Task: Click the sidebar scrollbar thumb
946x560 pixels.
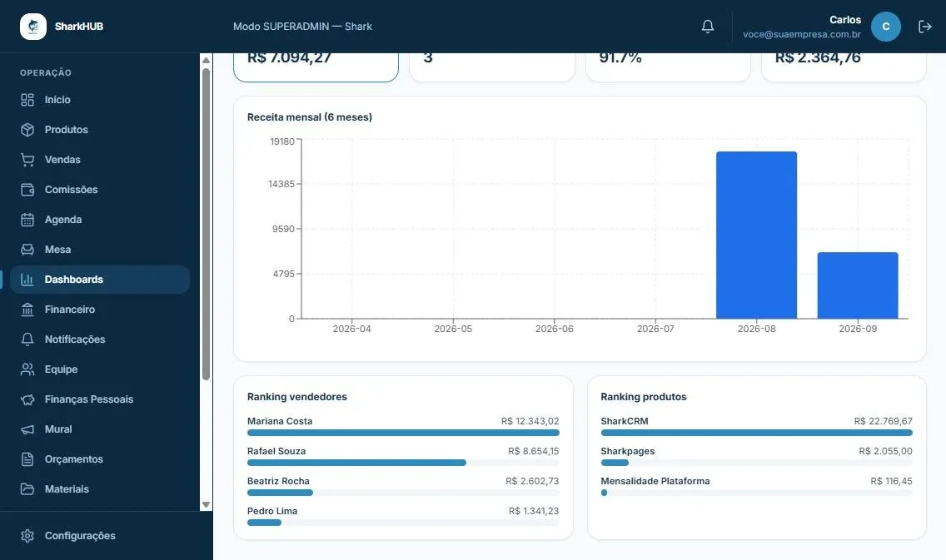Action: coord(206,224)
